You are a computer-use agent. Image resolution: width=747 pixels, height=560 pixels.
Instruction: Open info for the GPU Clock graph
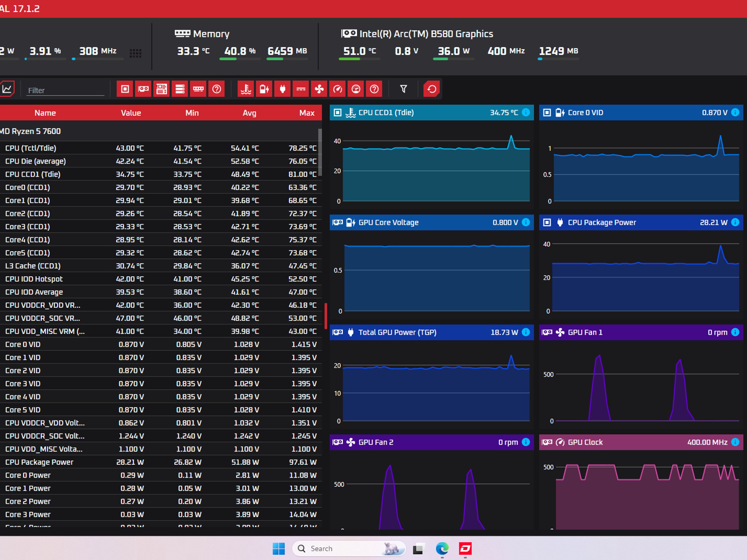point(735,442)
